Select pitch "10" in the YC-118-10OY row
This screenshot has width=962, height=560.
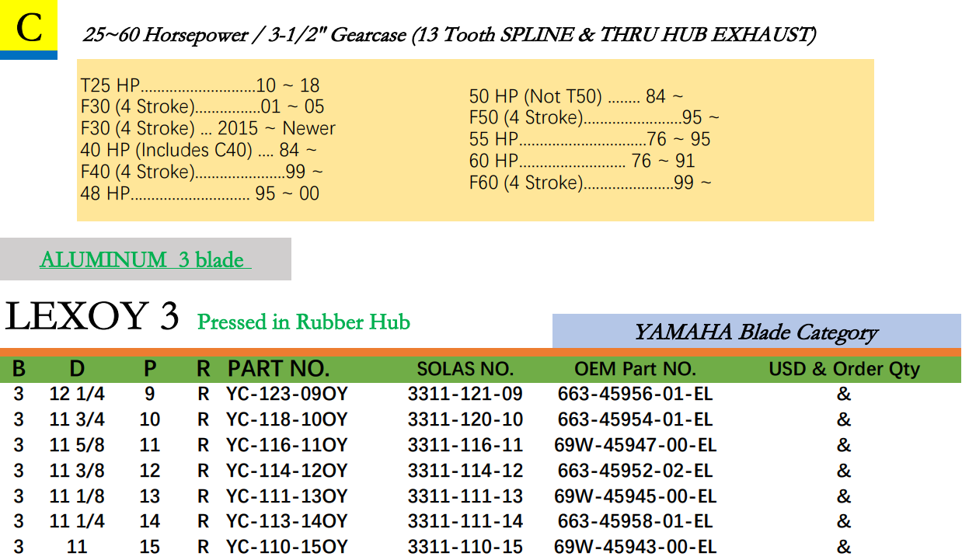coord(150,419)
